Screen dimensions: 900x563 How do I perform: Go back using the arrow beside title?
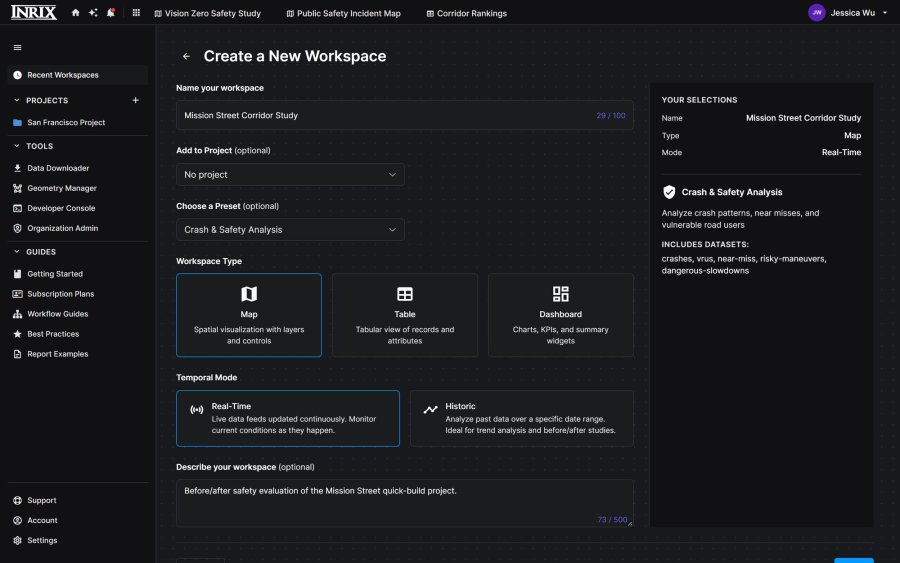[x=186, y=56]
